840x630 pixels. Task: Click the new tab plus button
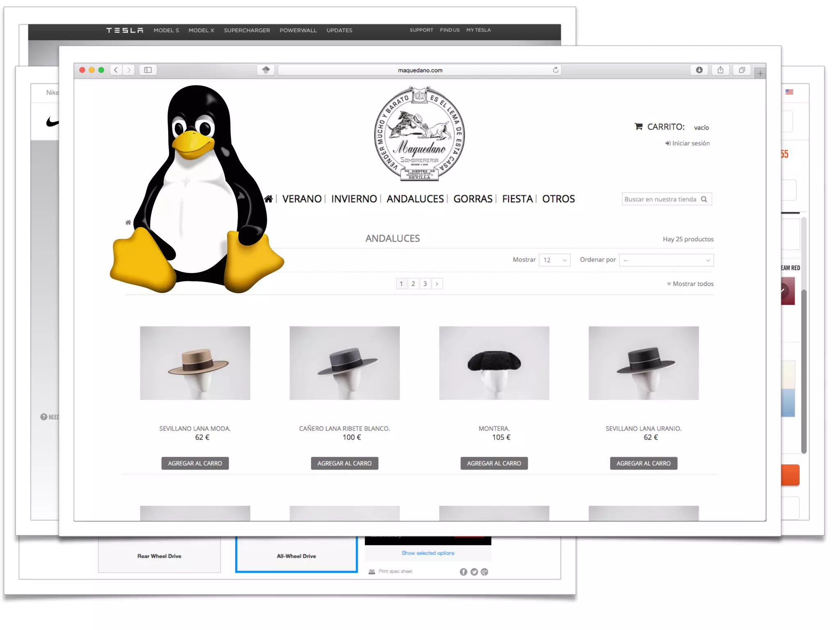760,73
